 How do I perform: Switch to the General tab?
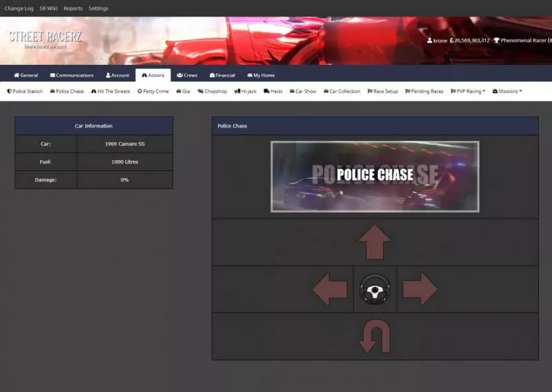(x=26, y=75)
